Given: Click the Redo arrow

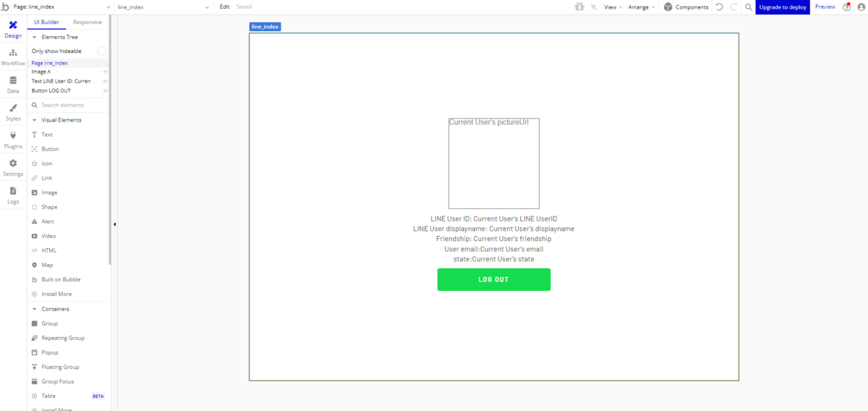Looking at the screenshot, I should coord(733,7).
